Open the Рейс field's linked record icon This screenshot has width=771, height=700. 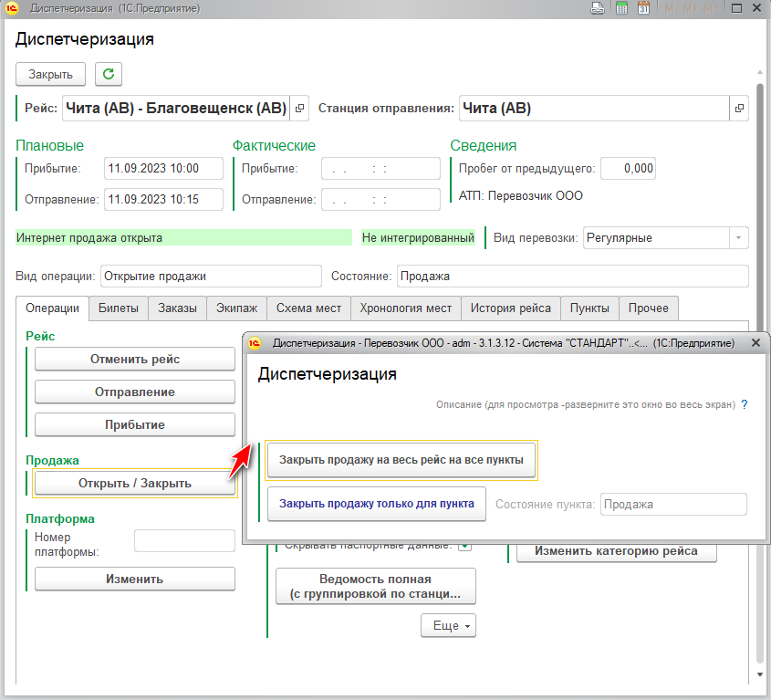[x=300, y=109]
